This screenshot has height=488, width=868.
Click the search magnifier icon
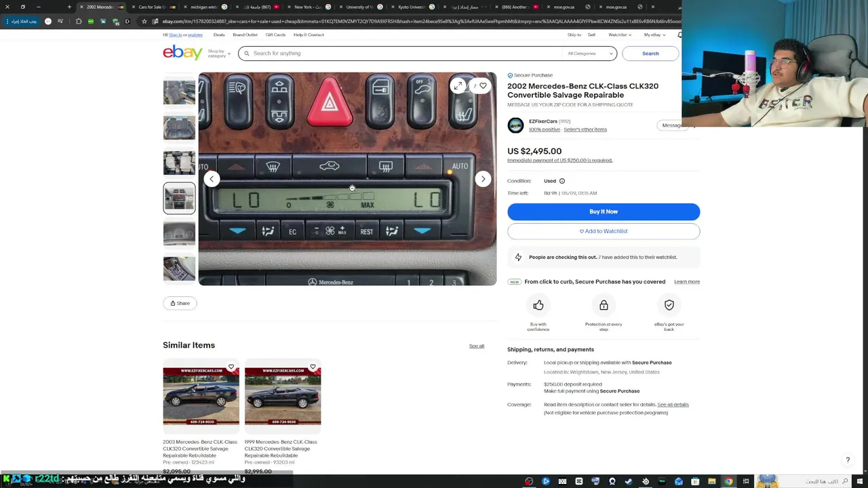pos(247,54)
